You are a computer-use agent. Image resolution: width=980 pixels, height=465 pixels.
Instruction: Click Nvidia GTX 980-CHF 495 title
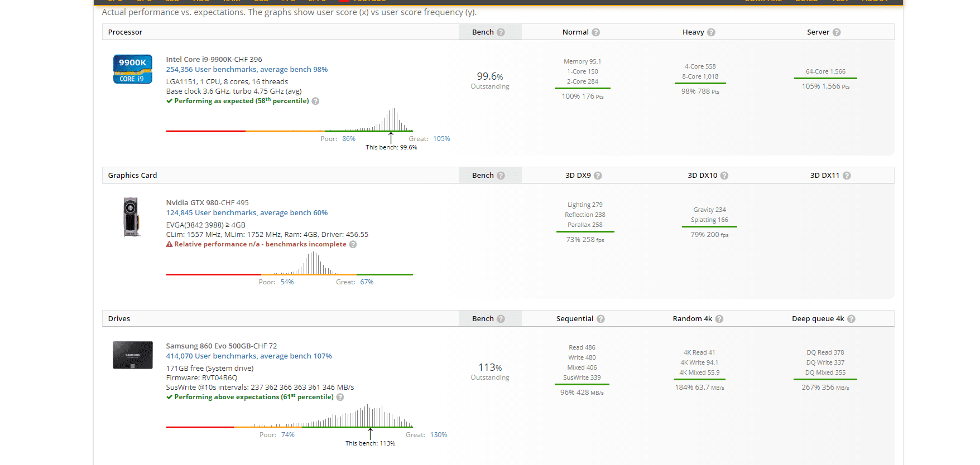(207, 203)
